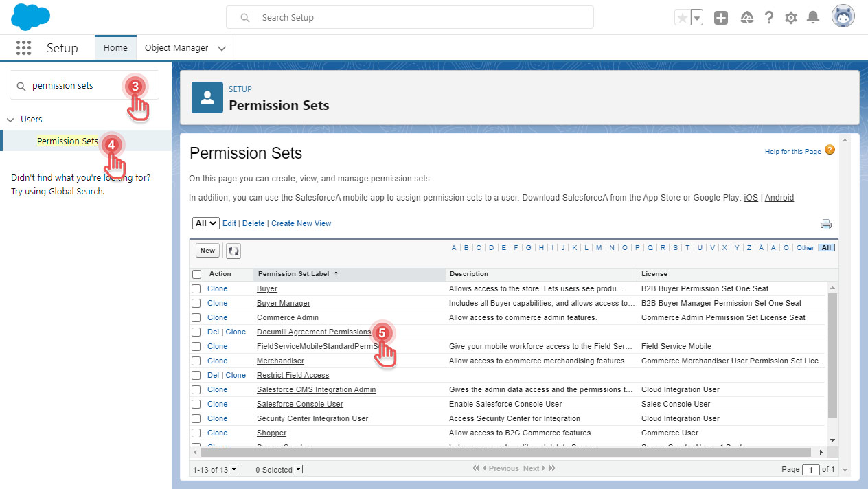Open the All view dropdown
Screen dimensions: 868x489
205,223
